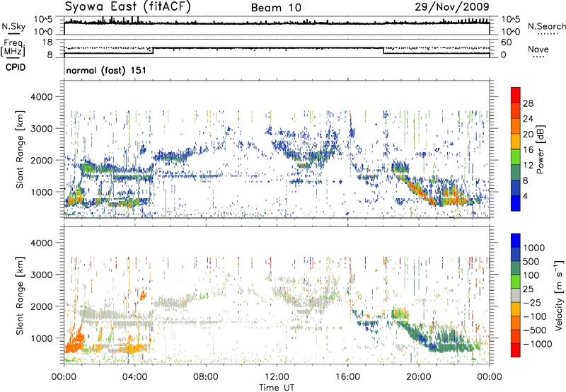Click the "Velocity [m s-1]" colorbar title
The height and width of the screenshot is (392, 566).
tap(559, 295)
